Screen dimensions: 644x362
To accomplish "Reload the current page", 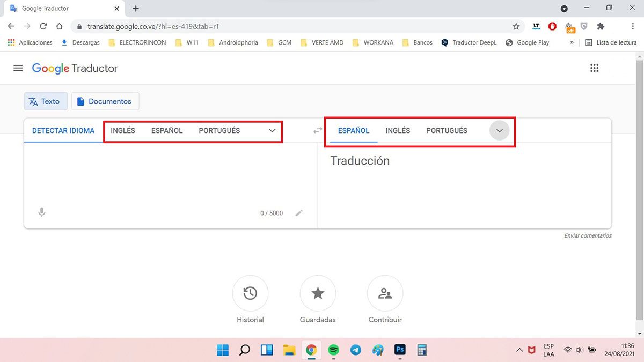I will pos(43,26).
